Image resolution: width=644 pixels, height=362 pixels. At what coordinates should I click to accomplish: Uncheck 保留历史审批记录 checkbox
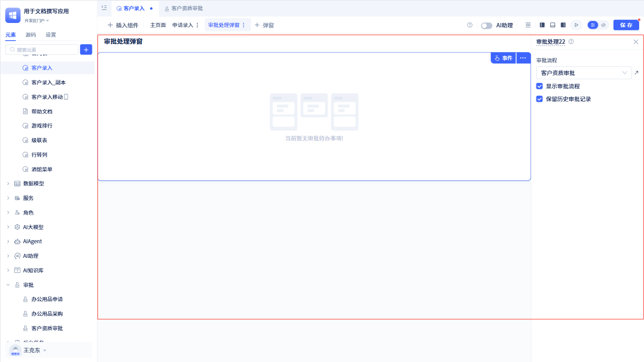click(x=539, y=99)
